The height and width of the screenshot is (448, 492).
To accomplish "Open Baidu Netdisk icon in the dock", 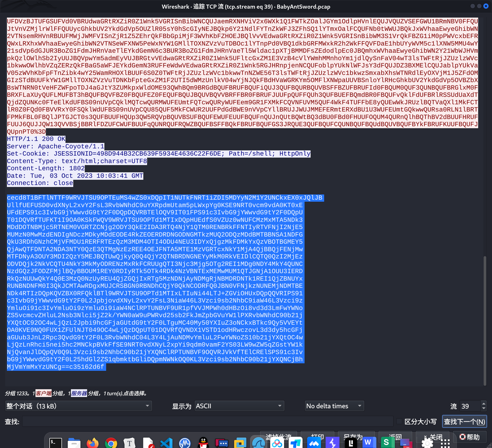I will coord(277,443).
